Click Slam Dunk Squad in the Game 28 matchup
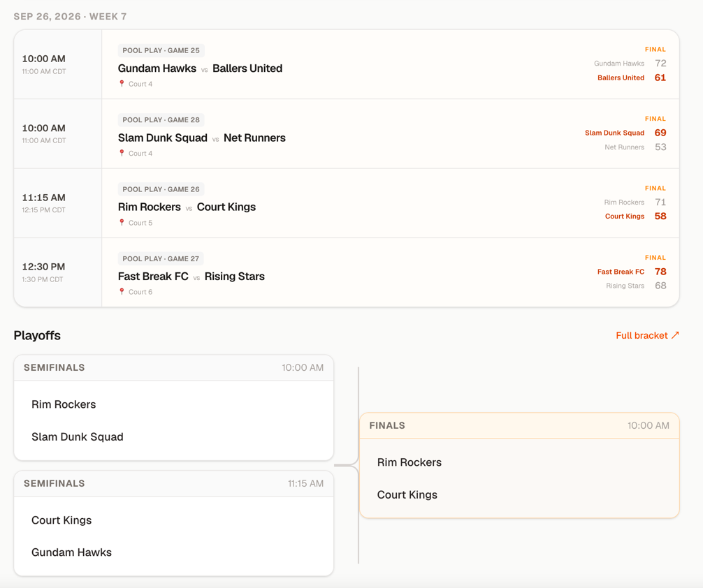This screenshot has width=703, height=588. tap(162, 138)
